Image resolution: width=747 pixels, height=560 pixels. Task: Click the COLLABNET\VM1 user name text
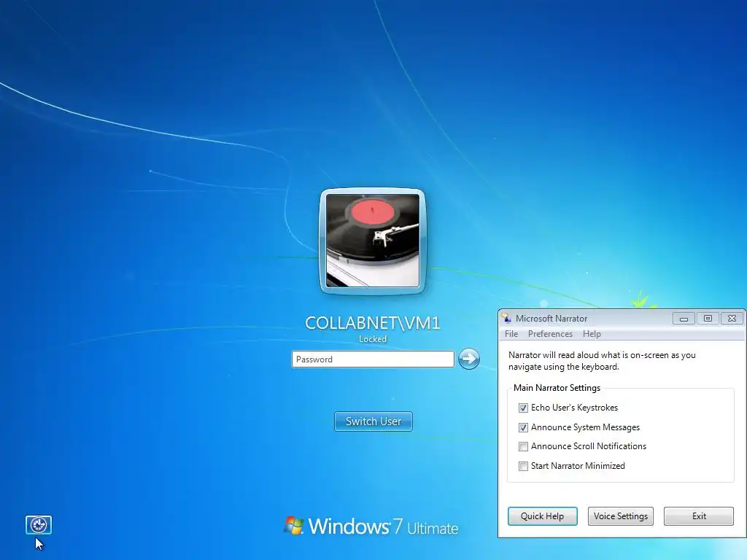click(x=373, y=323)
